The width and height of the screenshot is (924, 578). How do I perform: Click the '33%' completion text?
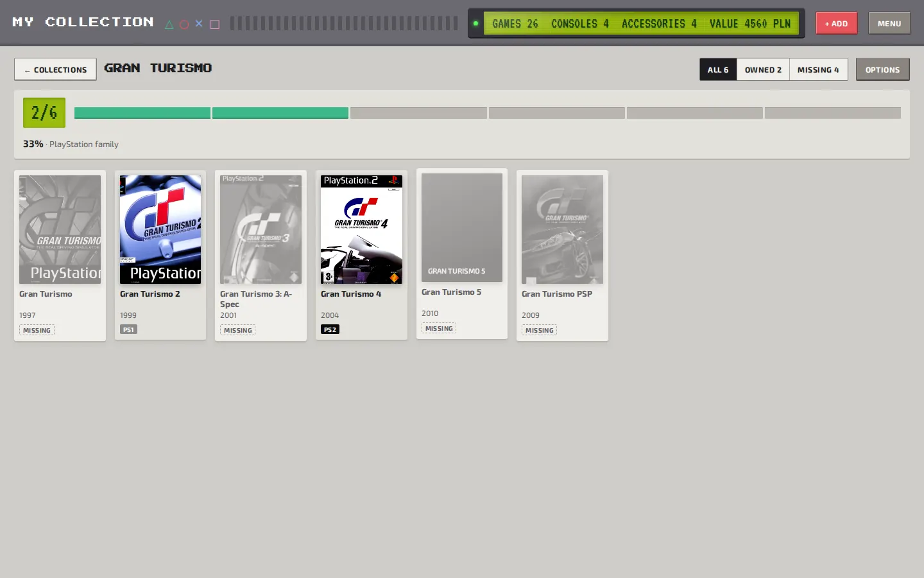point(33,144)
